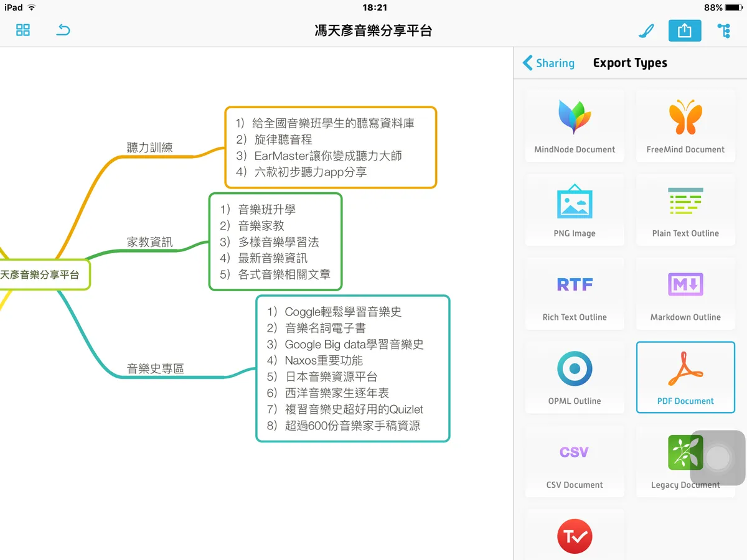Image resolution: width=747 pixels, height=560 pixels.
Task: Tap the red TaskPaper-style check icon
Action: point(575,536)
